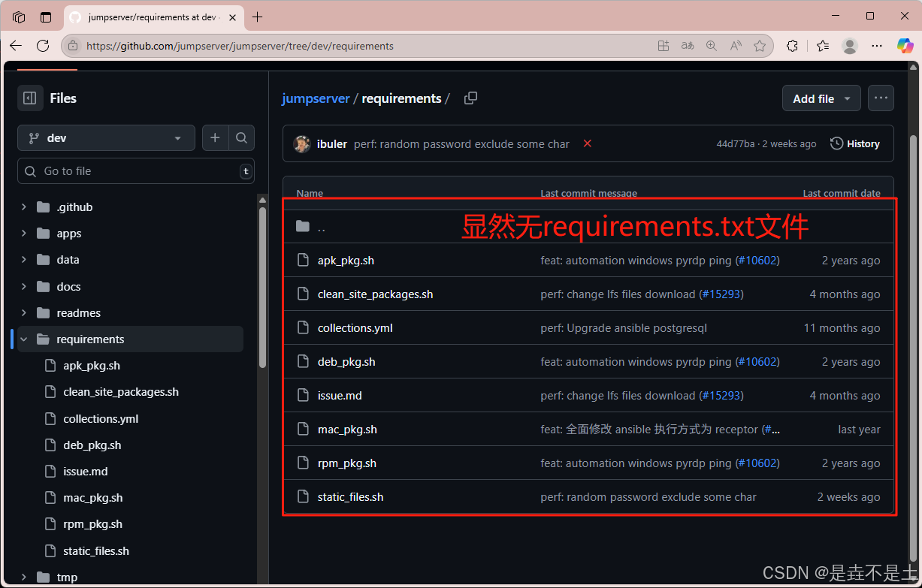Screen dimensions: 922x588
Task: Expand the apps folder chevron
Action: (x=24, y=234)
